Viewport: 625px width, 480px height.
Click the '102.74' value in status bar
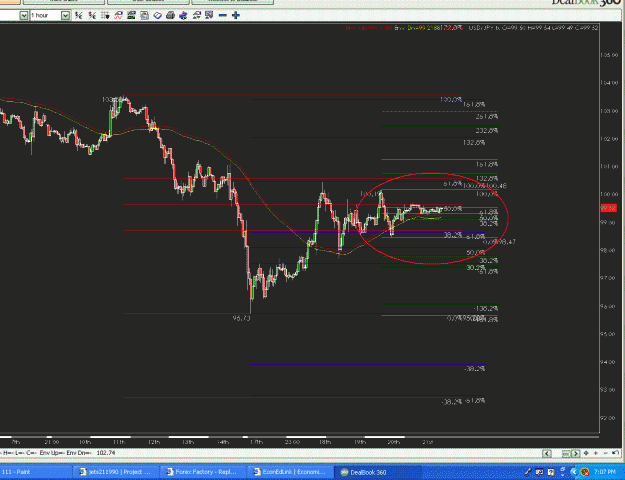(106, 453)
